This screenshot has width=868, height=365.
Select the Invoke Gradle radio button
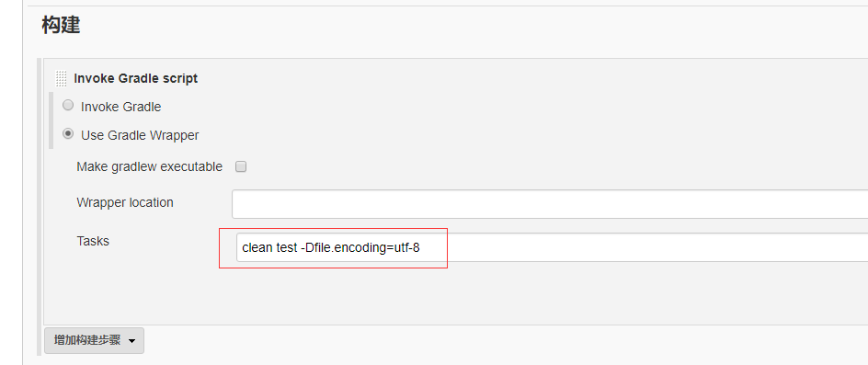(x=68, y=105)
